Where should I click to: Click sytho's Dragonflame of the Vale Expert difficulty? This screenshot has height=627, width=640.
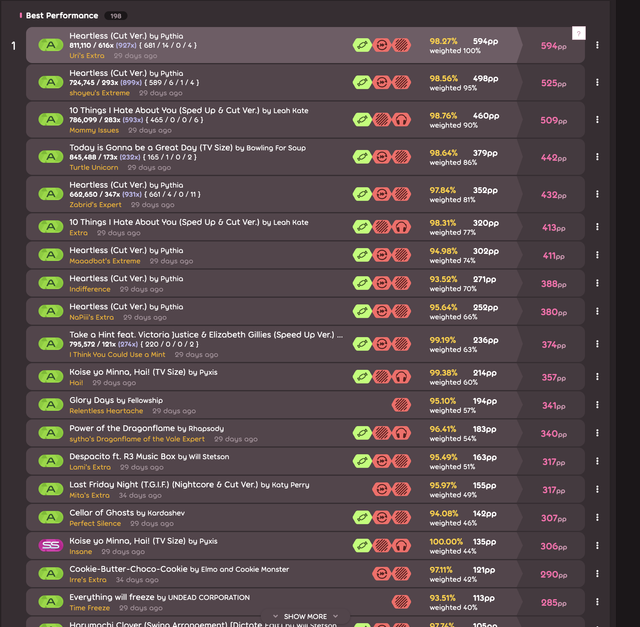[137, 439]
